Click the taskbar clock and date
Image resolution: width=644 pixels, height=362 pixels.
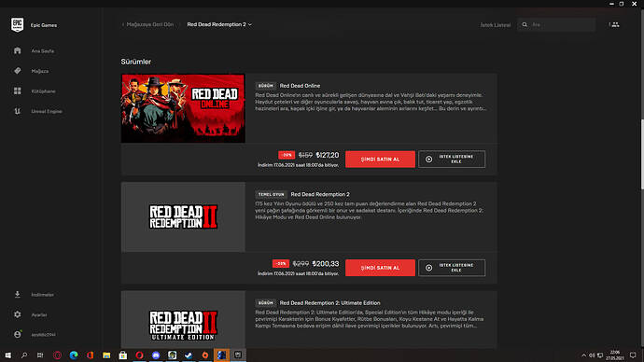pos(615,355)
